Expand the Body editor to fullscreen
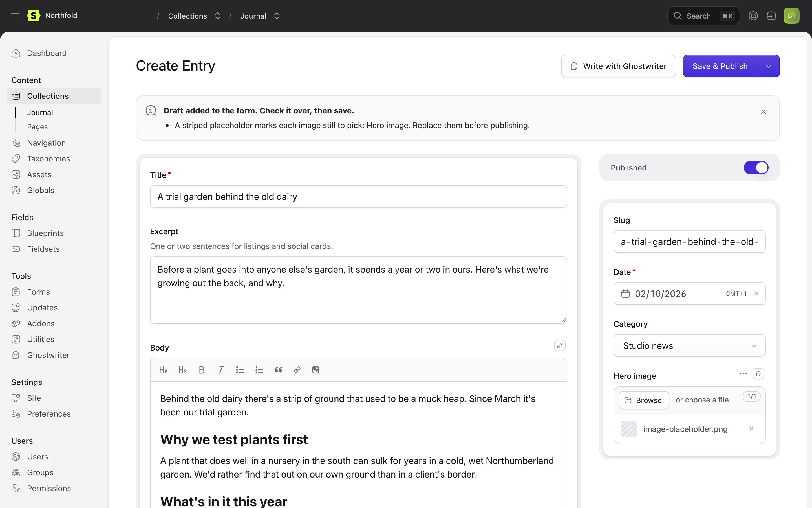812x508 pixels. (x=560, y=345)
